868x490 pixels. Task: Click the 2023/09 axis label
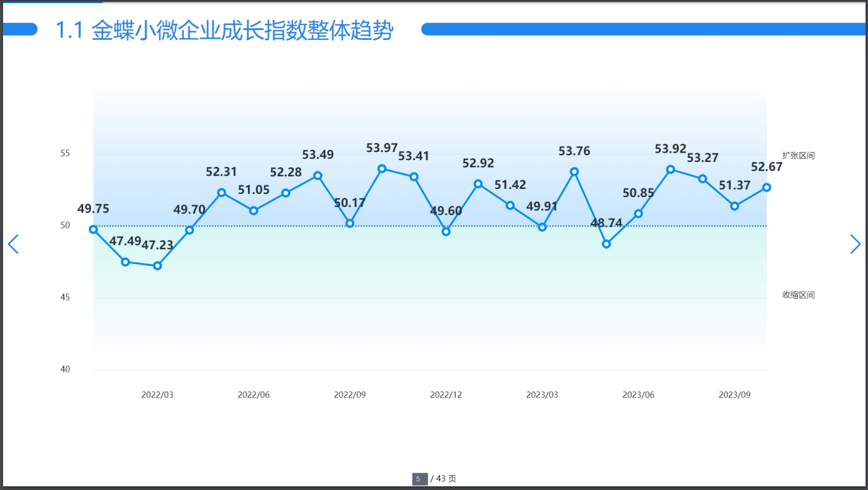point(734,395)
